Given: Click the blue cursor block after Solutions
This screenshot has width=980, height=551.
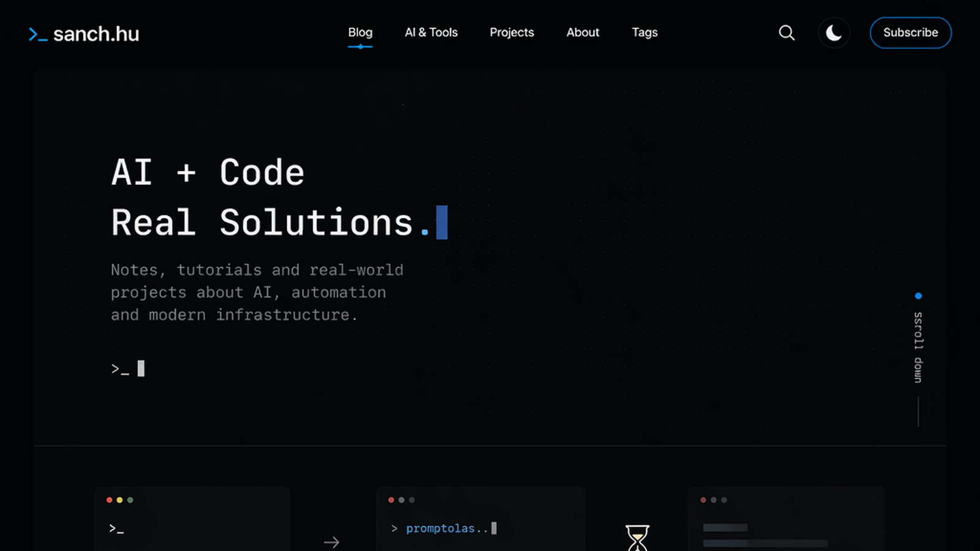Looking at the screenshot, I should click(442, 222).
